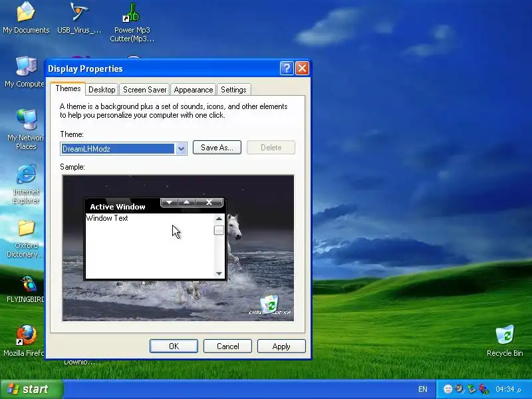Switch to the Appearance tab
Screen dimensions: 532x399
click(x=193, y=90)
